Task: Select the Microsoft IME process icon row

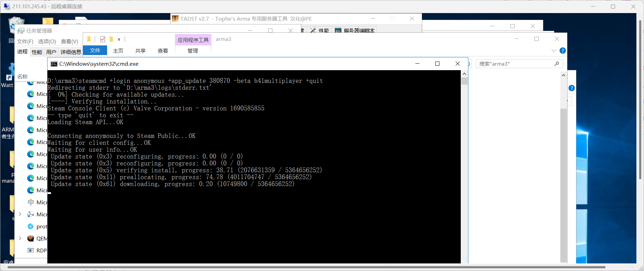Action: pos(31,202)
